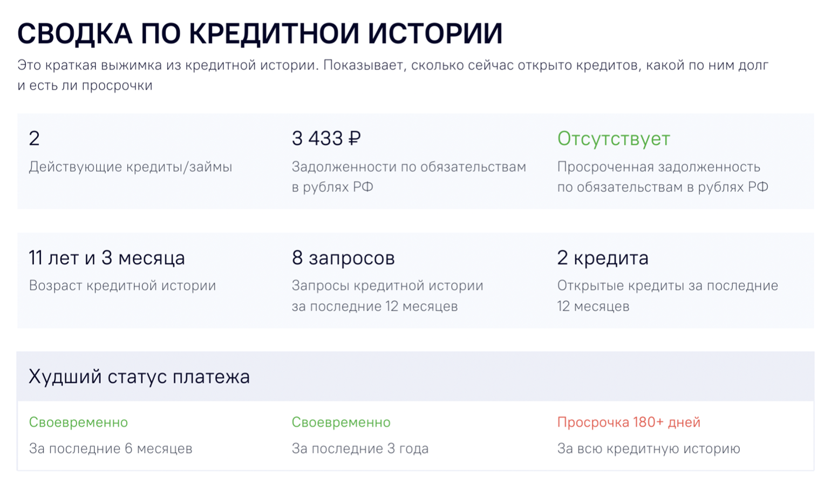
Task: Select the value "8 запросов"
Action: (343, 258)
